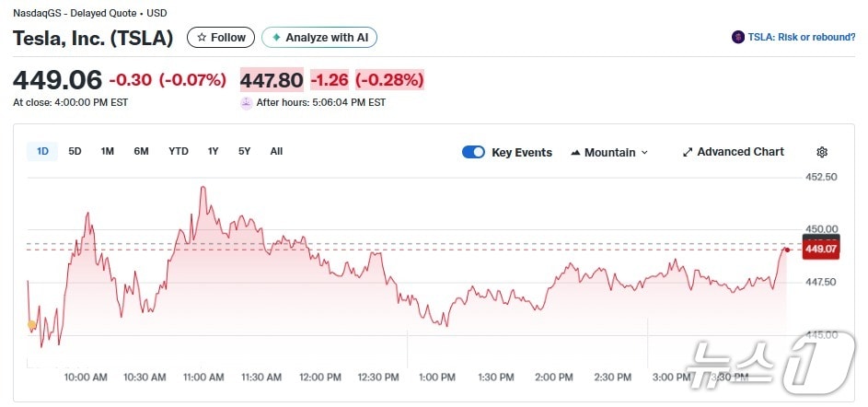Choose the 6M chart range
This screenshot has height=407, width=868.
point(141,151)
